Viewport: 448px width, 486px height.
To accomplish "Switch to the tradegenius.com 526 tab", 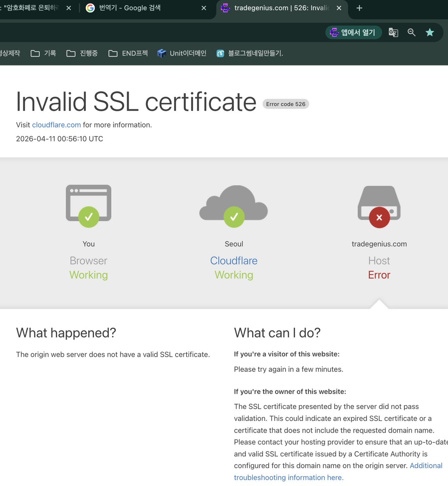I will (x=282, y=8).
